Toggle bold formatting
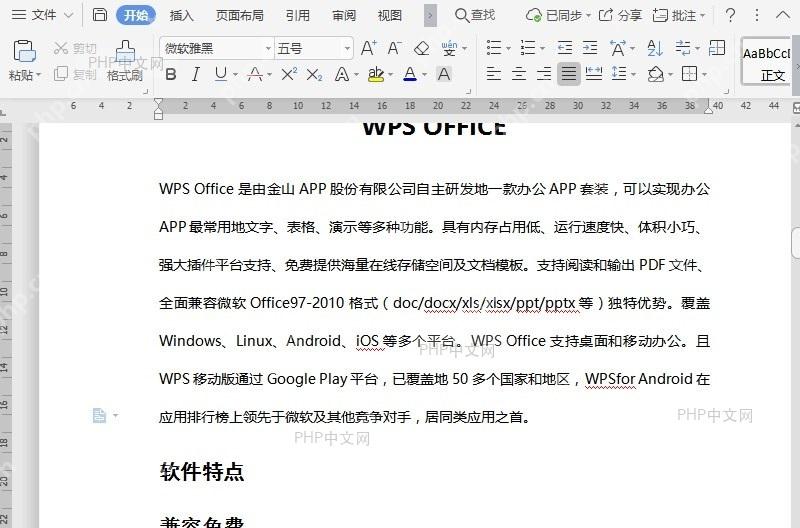 click(x=171, y=74)
